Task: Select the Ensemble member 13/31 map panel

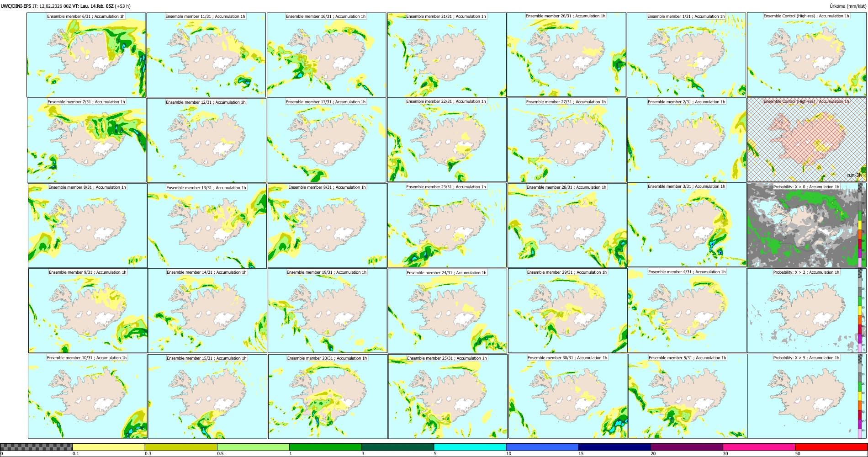Action: coord(207,226)
